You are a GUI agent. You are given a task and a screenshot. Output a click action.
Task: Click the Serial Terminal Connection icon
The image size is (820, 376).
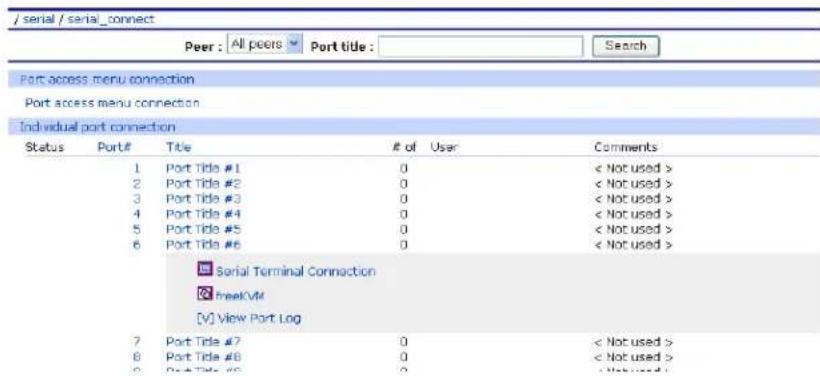[206, 269]
